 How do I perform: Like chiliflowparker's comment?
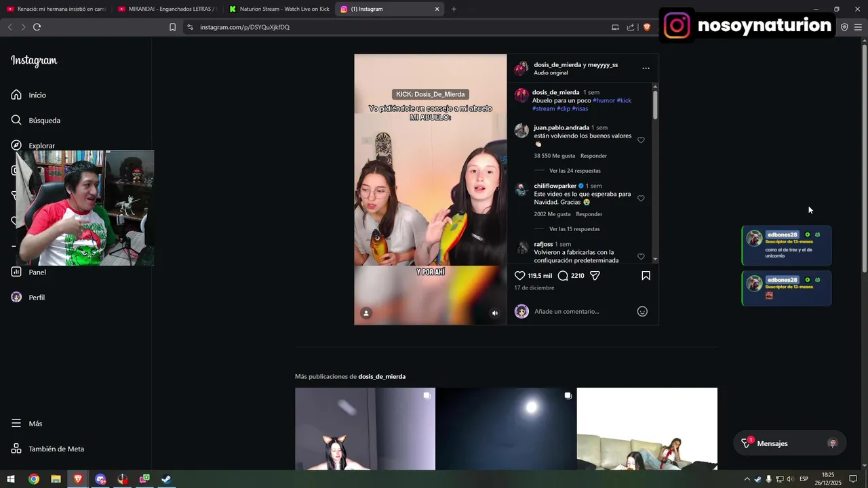641,199
